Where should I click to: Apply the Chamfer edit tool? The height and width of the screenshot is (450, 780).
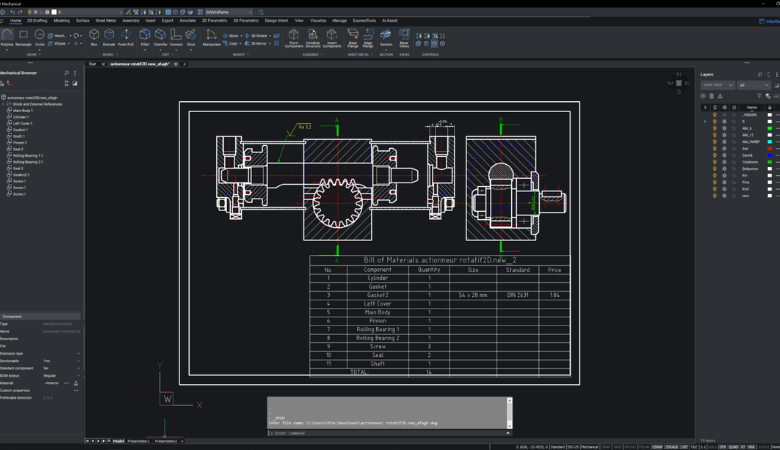click(160, 38)
